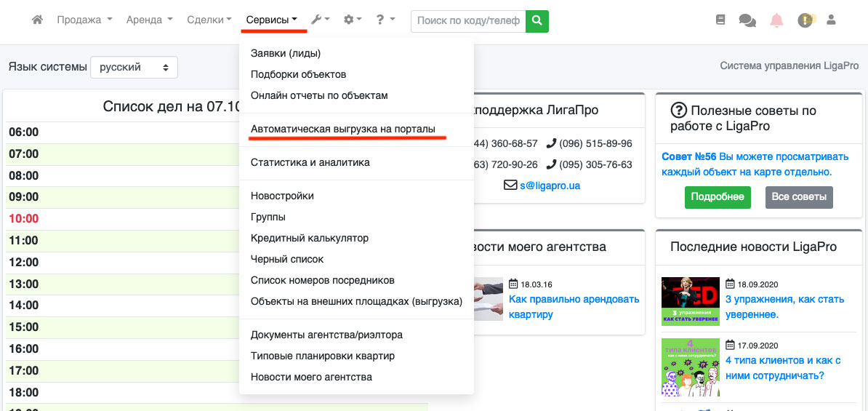Screen dimensions: 868x411
Task: Open Статистика и аналитика menu entry
Action: coord(310,162)
